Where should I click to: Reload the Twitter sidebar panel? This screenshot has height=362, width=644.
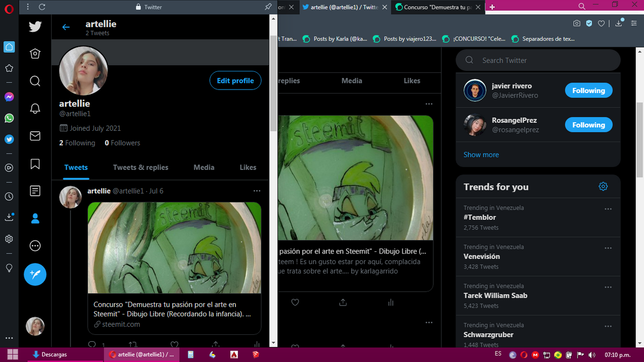[42, 7]
